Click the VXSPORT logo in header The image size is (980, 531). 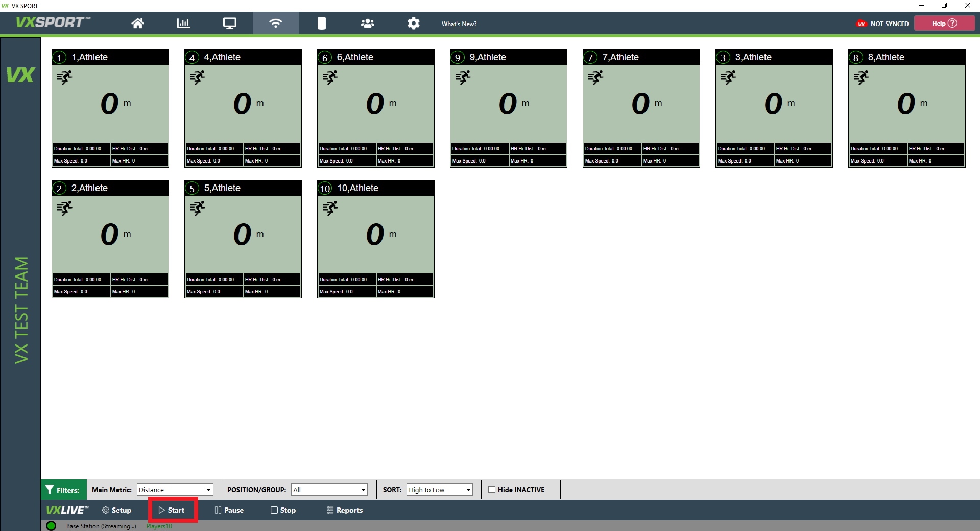53,22
